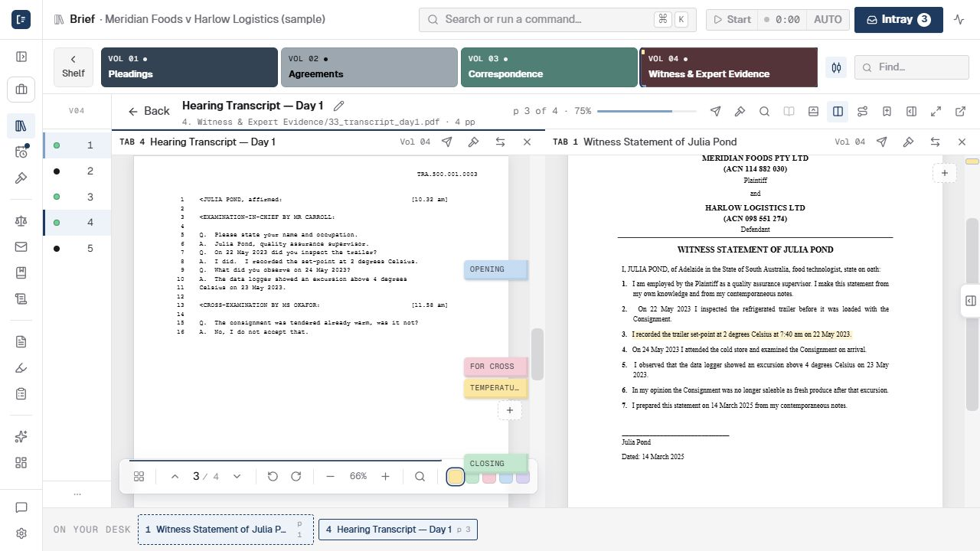
Task: Click gavel icon in main document toolbar
Action: (740, 112)
